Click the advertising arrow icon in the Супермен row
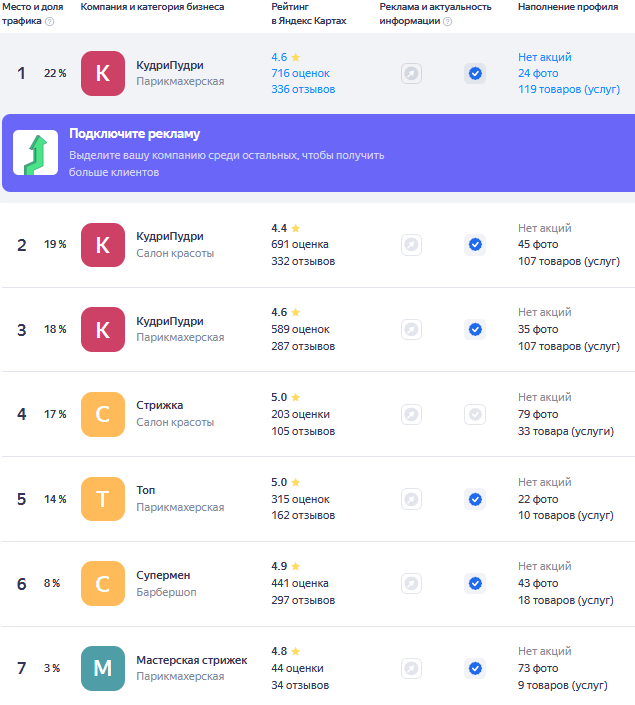 pos(411,584)
